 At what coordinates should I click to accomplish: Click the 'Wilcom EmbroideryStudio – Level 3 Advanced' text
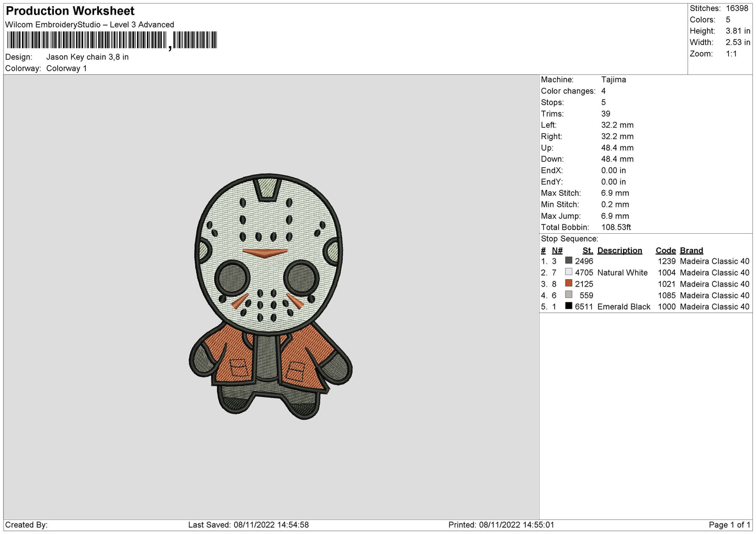point(89,25)
